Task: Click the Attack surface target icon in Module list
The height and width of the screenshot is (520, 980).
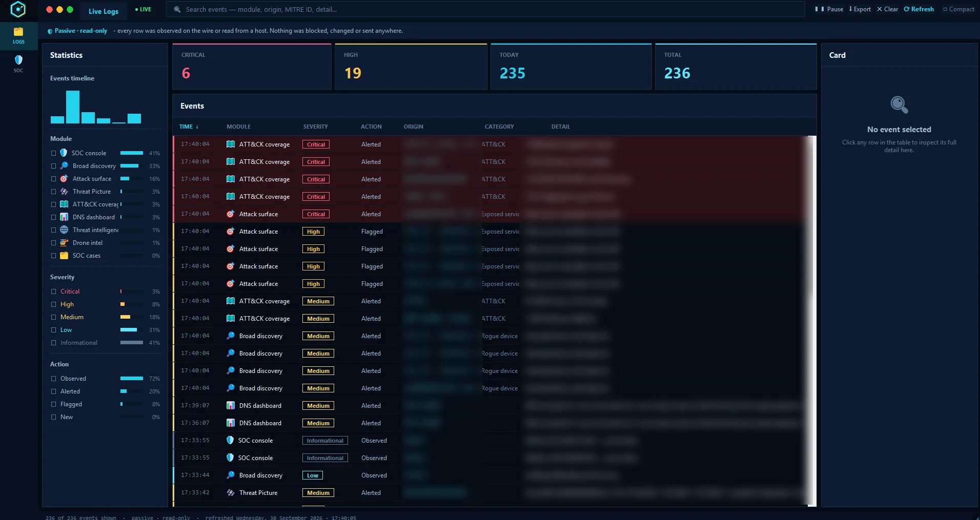Action: (x=64, y=178)
